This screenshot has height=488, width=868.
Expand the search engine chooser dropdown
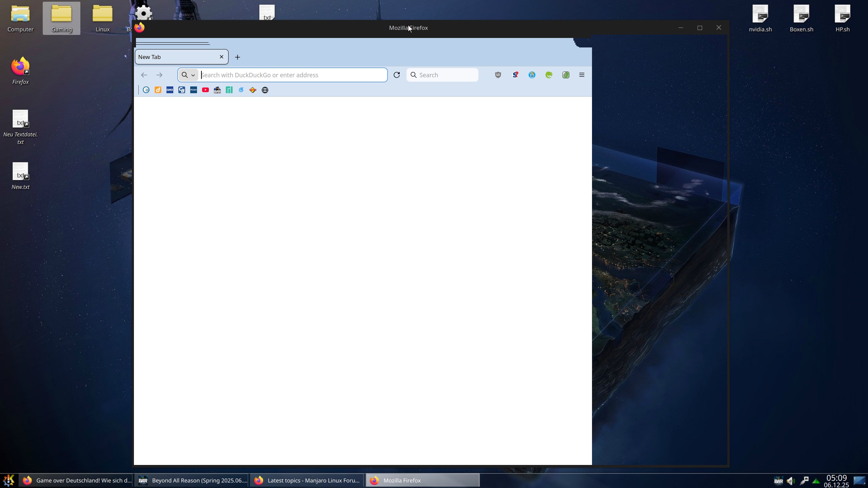(189, 75)
